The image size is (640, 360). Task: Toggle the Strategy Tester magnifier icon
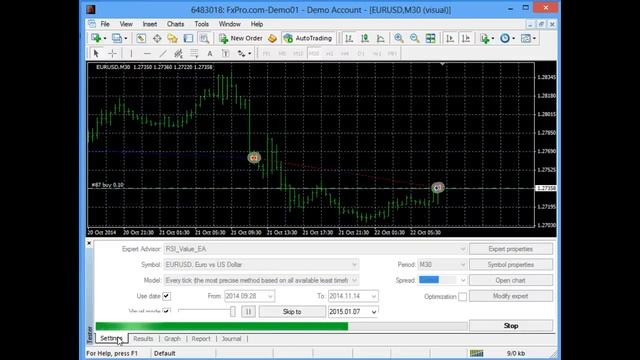204,38
